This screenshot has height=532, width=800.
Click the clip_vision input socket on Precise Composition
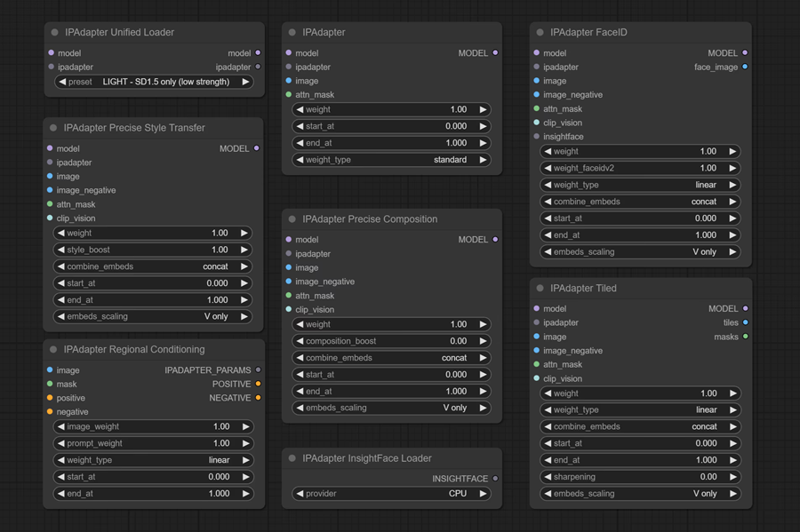(x=289, y=309)
